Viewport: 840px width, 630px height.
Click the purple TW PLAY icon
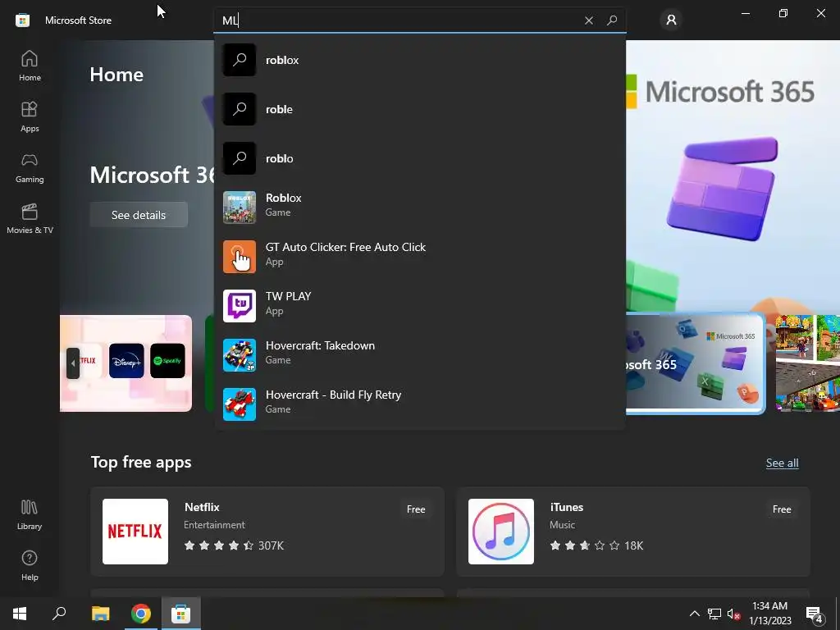[240, 306]
